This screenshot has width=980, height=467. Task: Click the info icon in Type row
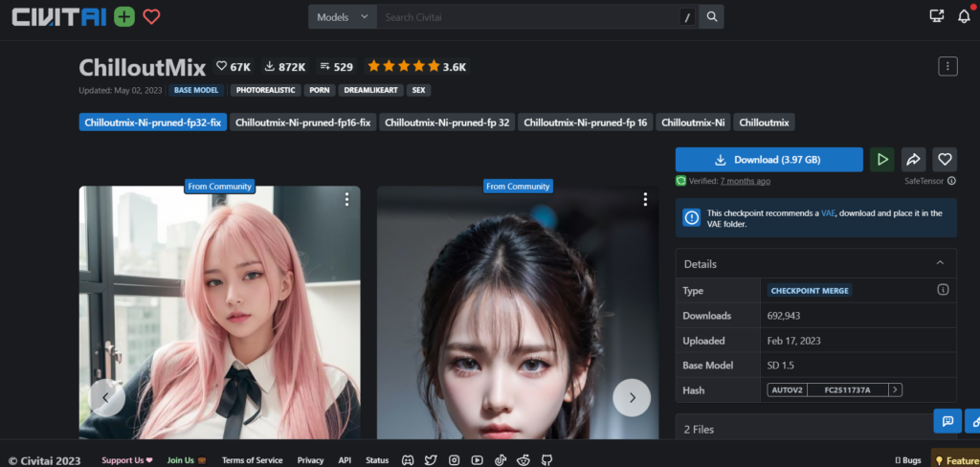(x=943, y=289)
